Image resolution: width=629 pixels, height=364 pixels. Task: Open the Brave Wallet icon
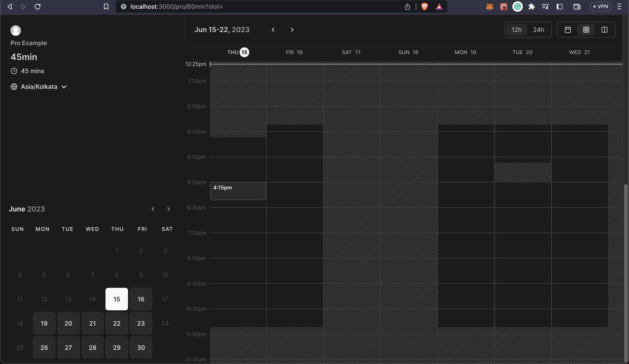(x=577, y=7)
